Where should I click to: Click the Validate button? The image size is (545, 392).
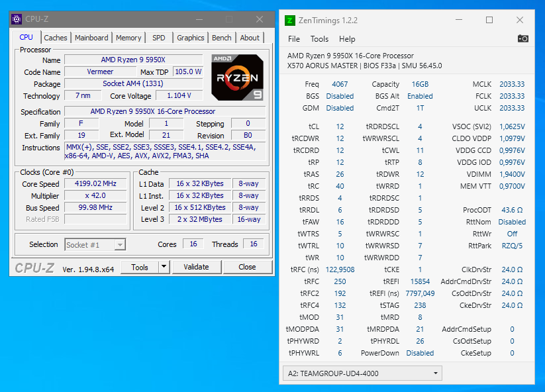click(197, 267)
